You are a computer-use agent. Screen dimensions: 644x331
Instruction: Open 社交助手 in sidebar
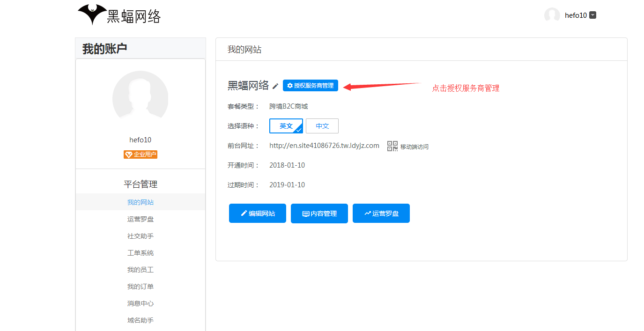coord(141,236)
